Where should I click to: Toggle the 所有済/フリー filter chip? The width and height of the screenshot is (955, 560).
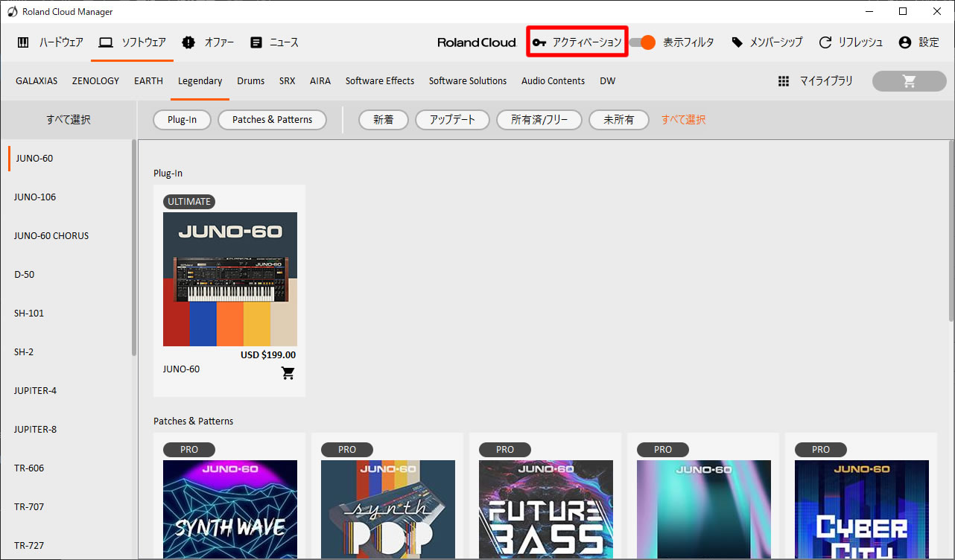pyautogui.click(x=539, y=119)
